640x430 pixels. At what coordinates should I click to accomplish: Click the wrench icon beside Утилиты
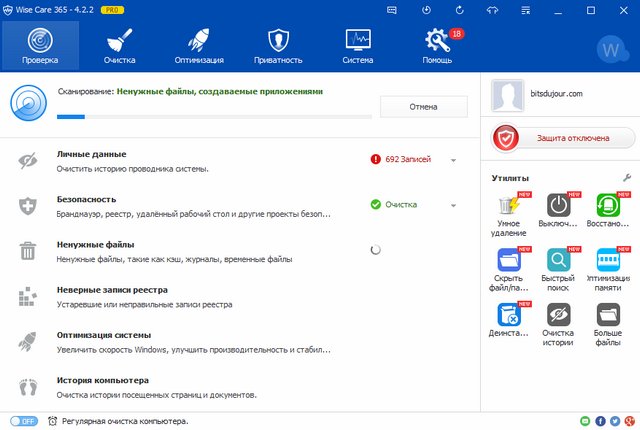pos(626,177)
